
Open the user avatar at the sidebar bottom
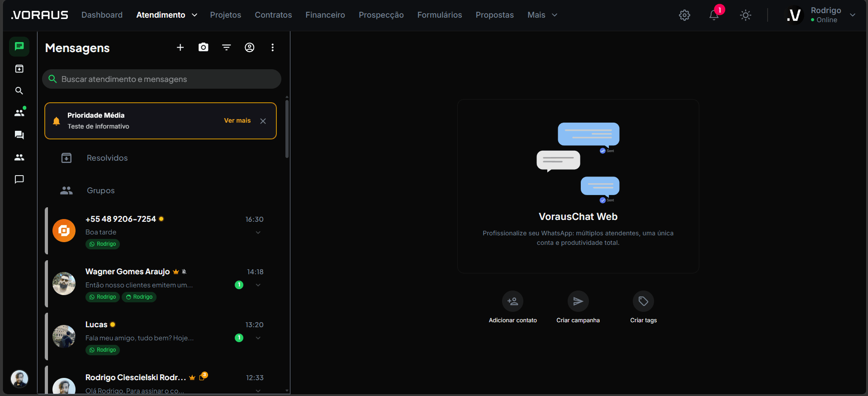point(19,379)
